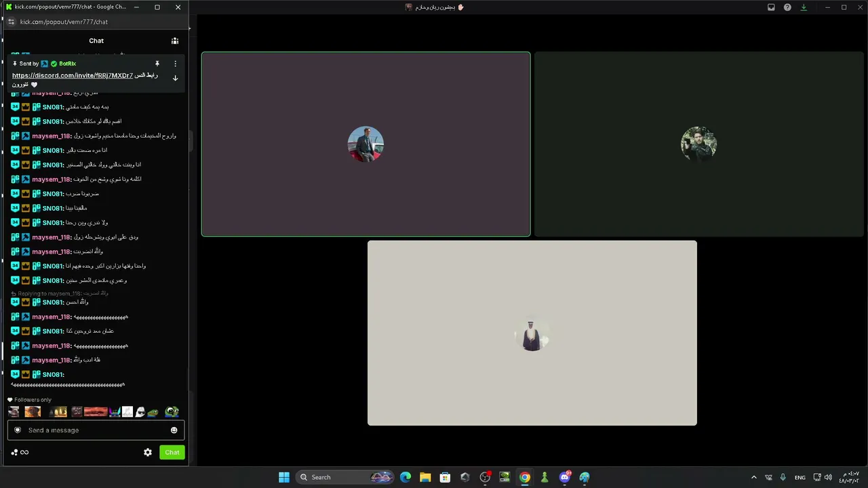The height and width of the screenshot is (488, 868).
Task: Pick the sunglasses ghost emote
Action: pos(140,411)
